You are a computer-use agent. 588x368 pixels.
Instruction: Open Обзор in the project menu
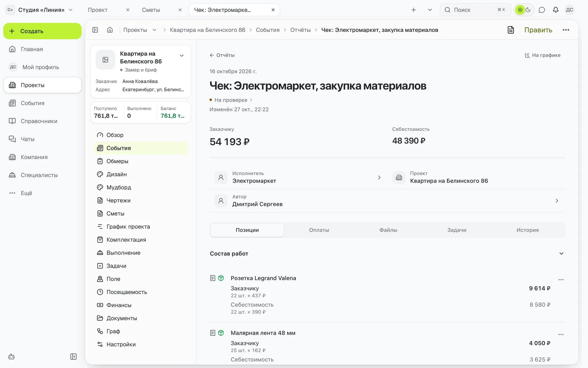coord(141,135)
